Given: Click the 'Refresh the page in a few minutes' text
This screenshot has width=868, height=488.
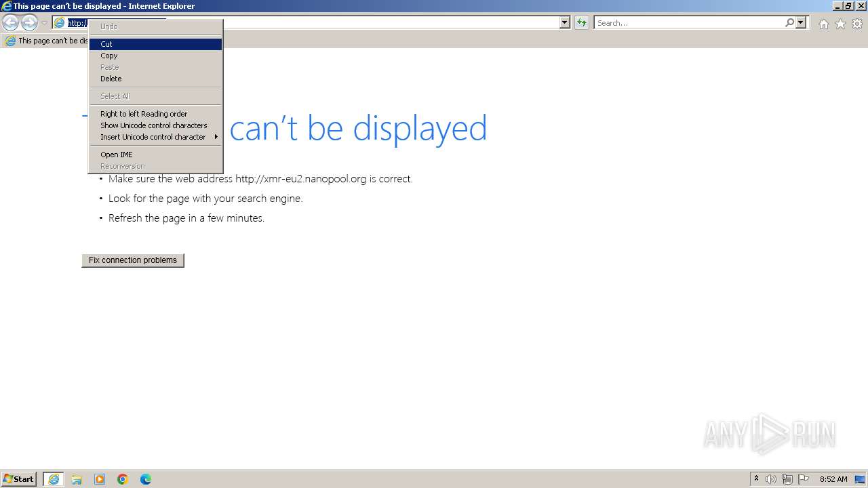Looking at the screenshot, I should [186, 218].
